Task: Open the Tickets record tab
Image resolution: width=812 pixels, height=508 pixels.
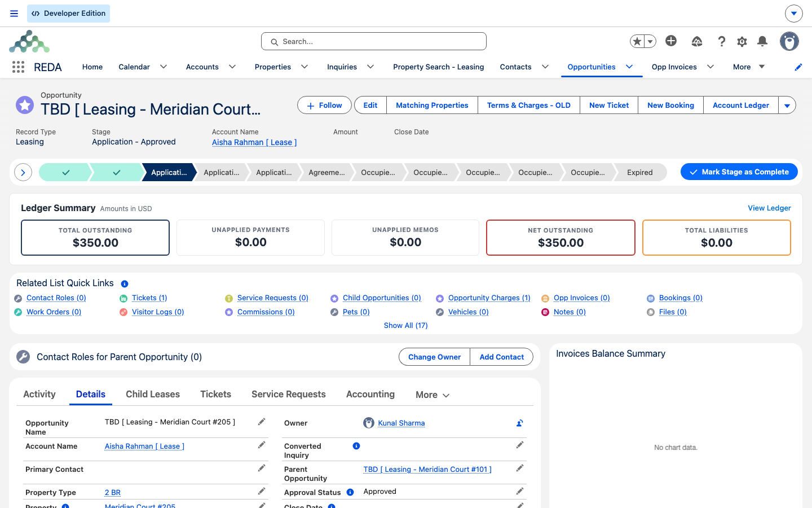Action: tap(215, 394)
